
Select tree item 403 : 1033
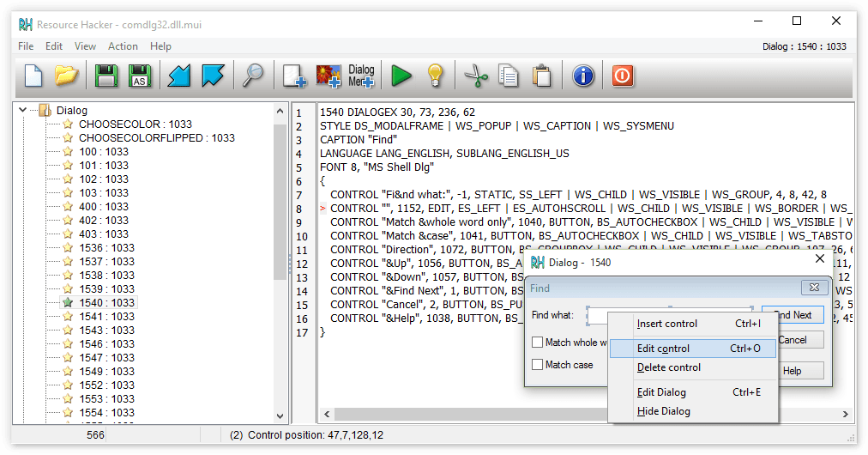pos(104,234)
